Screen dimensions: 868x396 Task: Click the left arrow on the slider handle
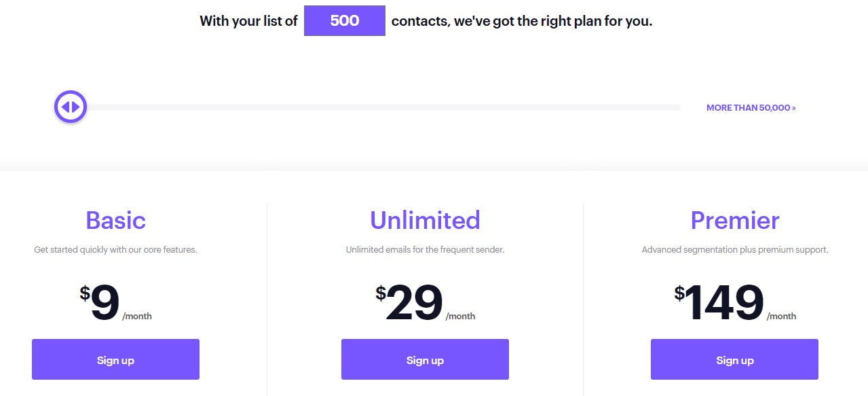coord(65,107)
